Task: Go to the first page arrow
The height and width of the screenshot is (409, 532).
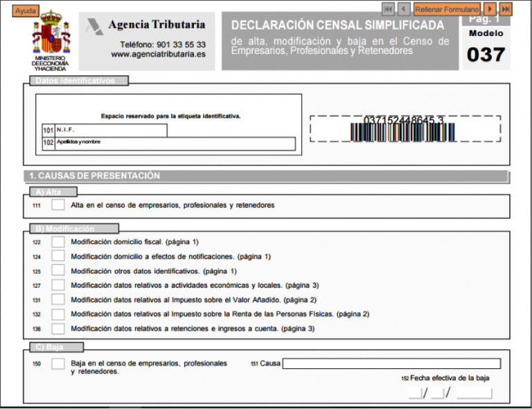Action: click(x=389, y=9)
